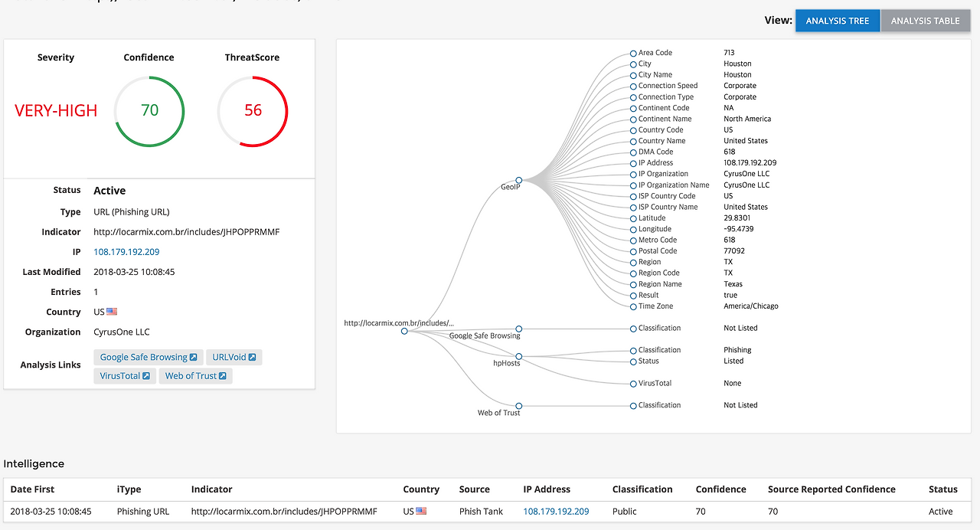Click the Confidence gauge showing 70
980x530 pixels.
(x=149, y=110)
